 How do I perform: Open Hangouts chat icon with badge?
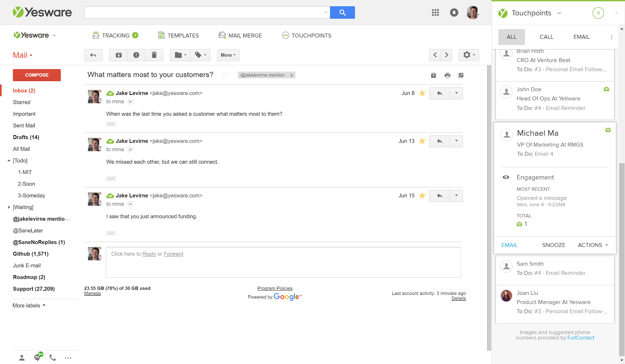tap(37, 357)
